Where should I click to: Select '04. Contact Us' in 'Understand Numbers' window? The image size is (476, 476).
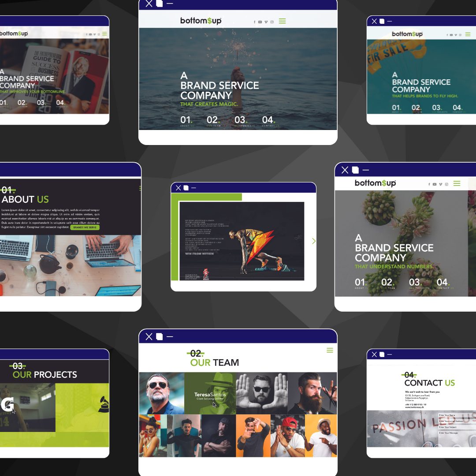pos(443,283)
